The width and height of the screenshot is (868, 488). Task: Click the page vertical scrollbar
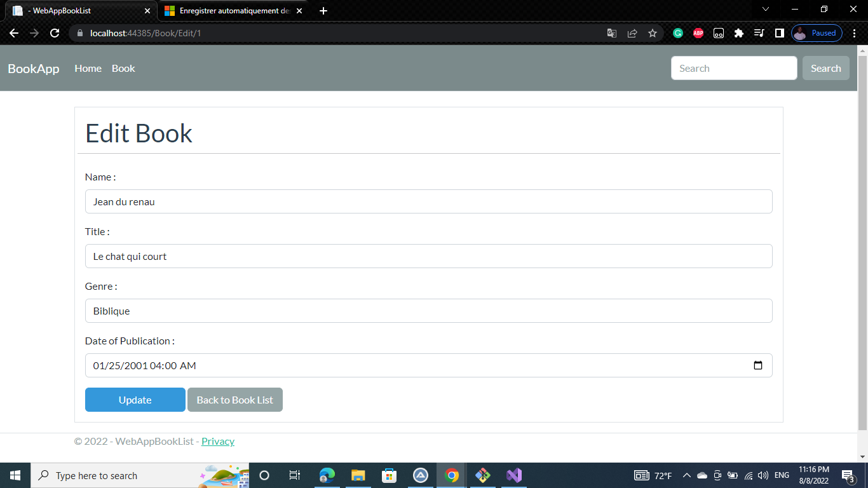(862, 241)
